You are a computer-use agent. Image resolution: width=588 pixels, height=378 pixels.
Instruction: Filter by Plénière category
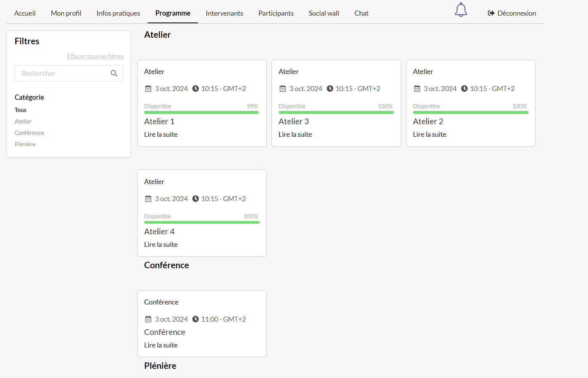point(25,144)
